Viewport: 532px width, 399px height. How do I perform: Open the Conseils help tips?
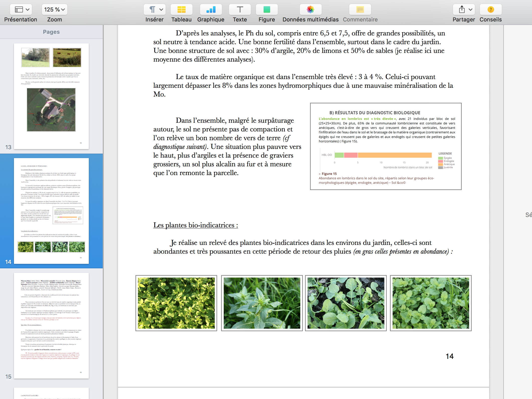click(x=490, y=10)
